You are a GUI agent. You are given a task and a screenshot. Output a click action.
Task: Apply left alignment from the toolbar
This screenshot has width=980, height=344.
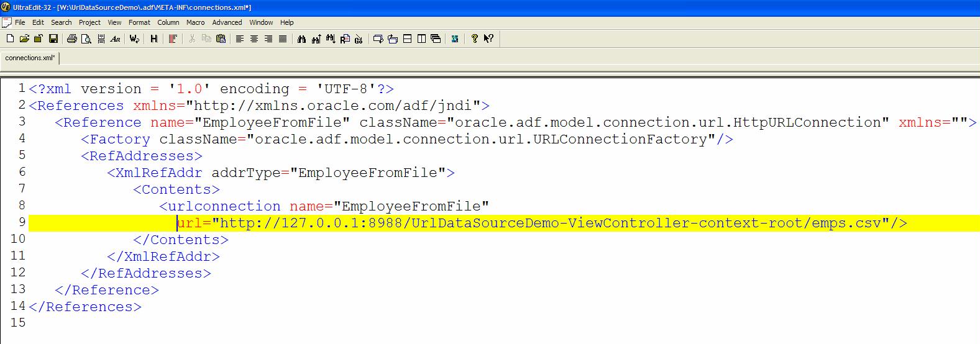click(x=240, y=38)
